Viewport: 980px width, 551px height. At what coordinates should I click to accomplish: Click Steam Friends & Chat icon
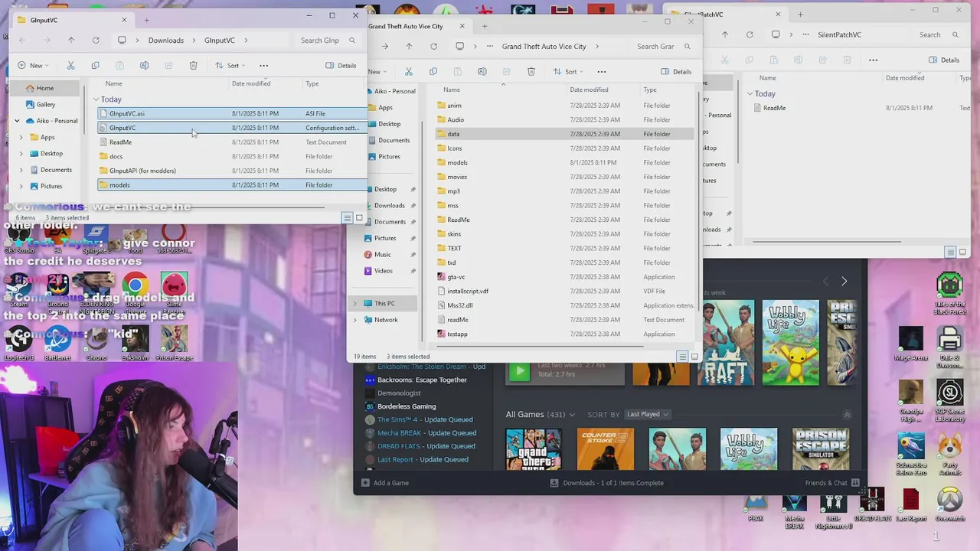click(855, 483)
